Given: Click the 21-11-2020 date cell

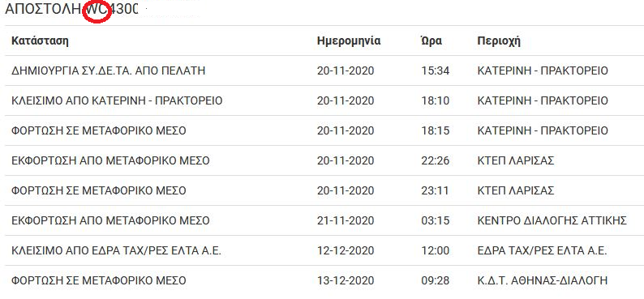Looking at the screenshot, I should (346, 220).
